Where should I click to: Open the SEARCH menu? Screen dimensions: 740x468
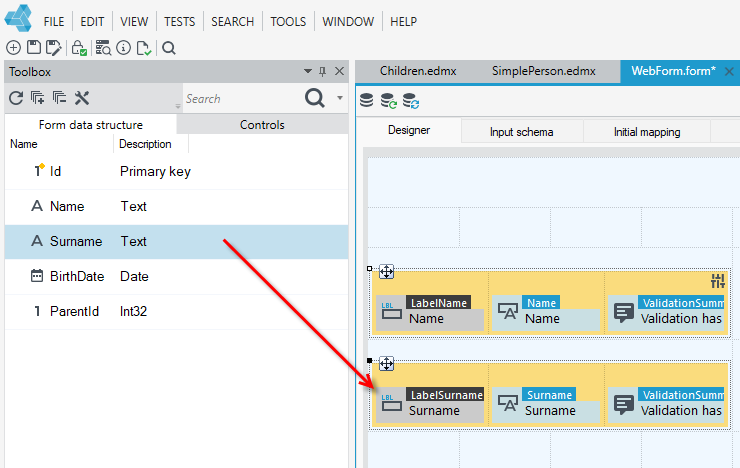tap(232, 22)
